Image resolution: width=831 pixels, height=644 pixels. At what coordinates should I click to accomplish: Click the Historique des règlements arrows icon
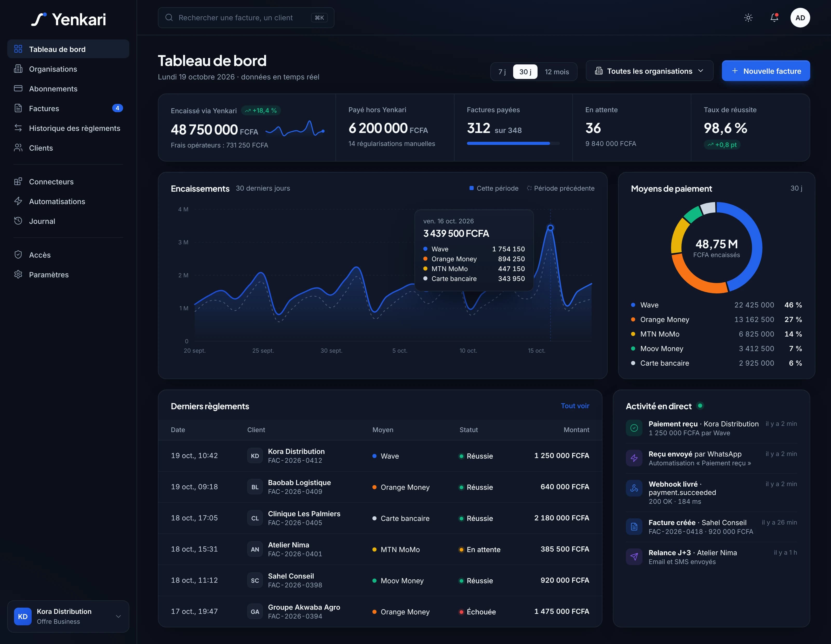coord(18,128)
